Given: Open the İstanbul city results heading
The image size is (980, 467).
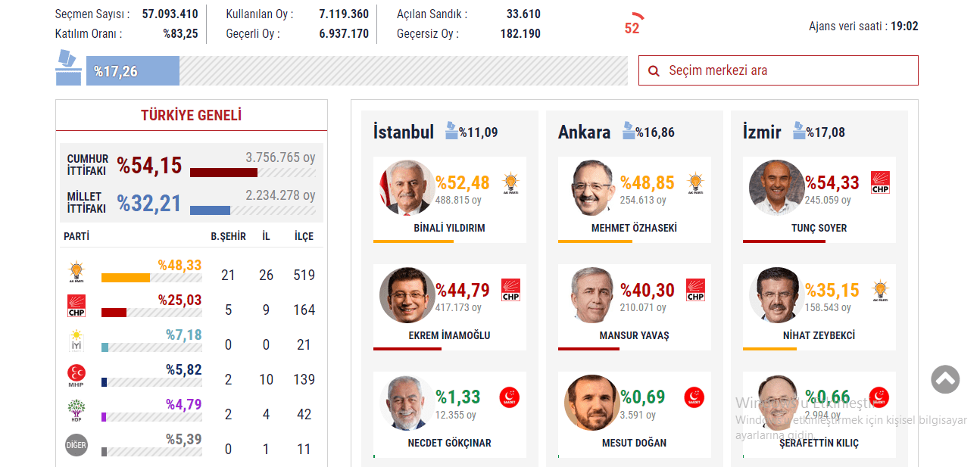Looking at the screenshot, I should (x=404, y=132).
